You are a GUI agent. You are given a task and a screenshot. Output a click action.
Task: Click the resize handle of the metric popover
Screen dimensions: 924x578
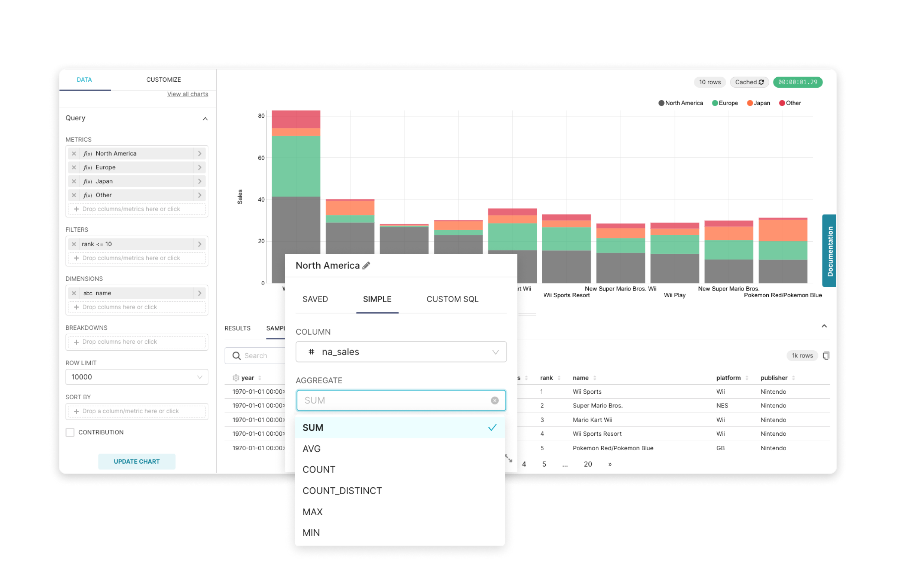(508, 458)
